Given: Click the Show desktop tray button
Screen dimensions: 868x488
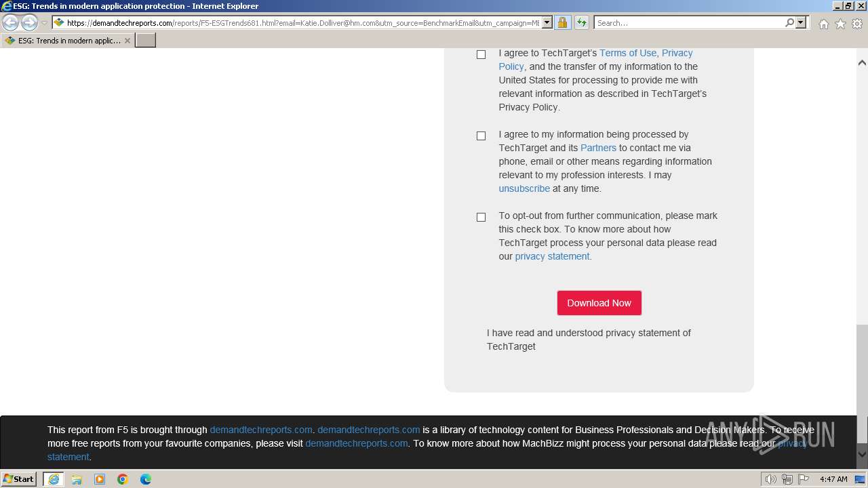Looking at the screenshot, I should coord(861,479).
